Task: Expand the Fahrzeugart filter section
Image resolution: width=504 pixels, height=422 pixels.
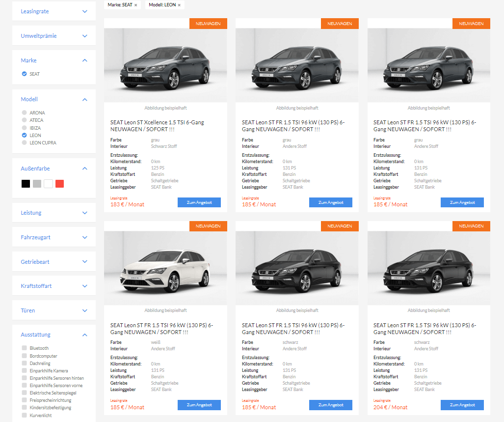Action: click(x=85, y=237)
